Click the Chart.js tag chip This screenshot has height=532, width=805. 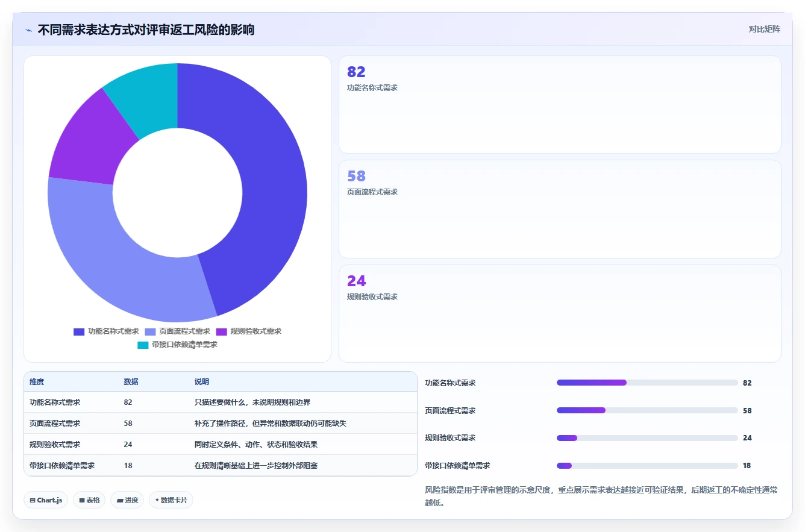46,500
